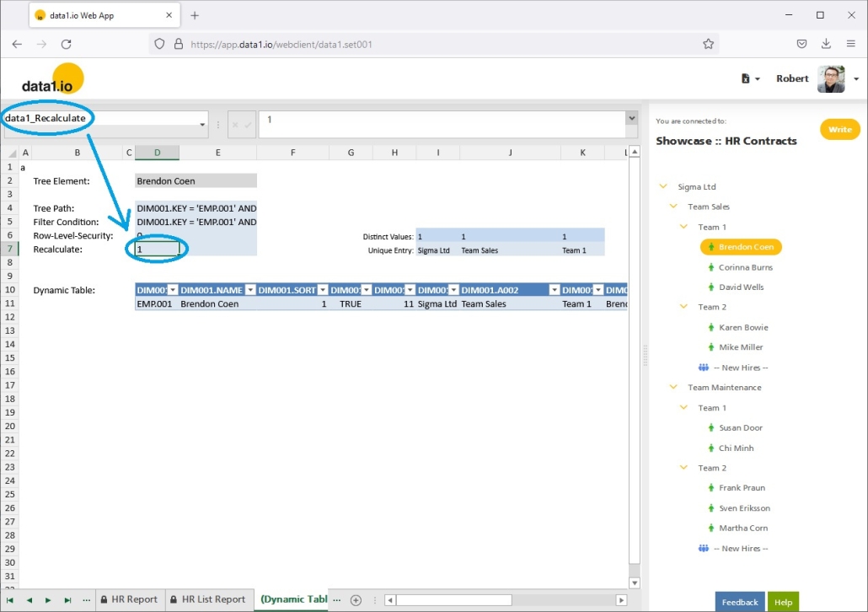Collapse the Sigma Ltd tree node
The width and height of the screenshot is (868, 612).
coord(663,186)
